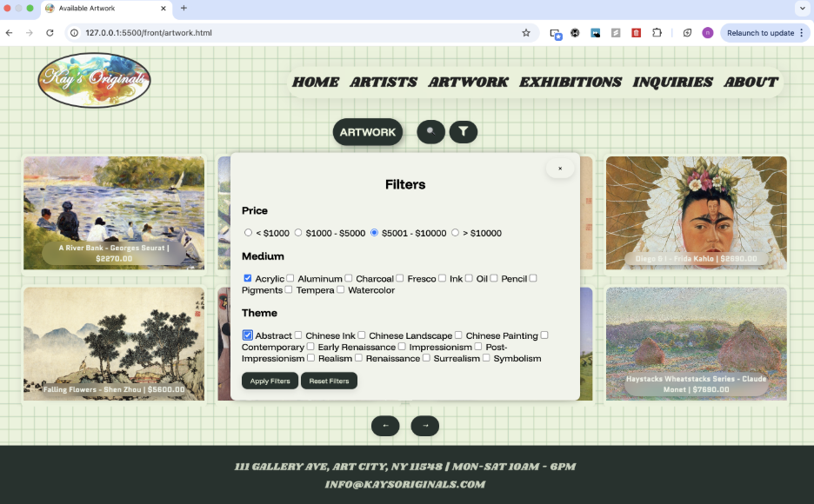The image size is (814, 504).
Task: Close the Available Artwork tab
Action: (x=163, y=9)
